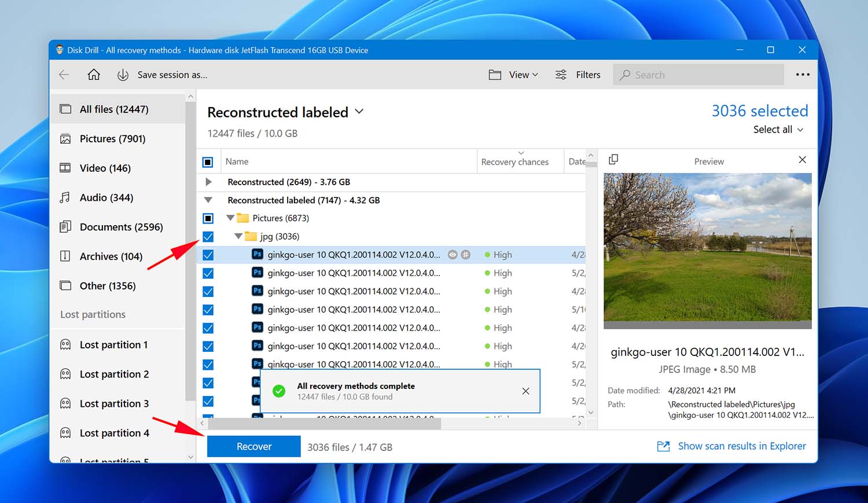
Task: Open the three-dots more menu
Action: pyautogui.click(x=803, y=75)
